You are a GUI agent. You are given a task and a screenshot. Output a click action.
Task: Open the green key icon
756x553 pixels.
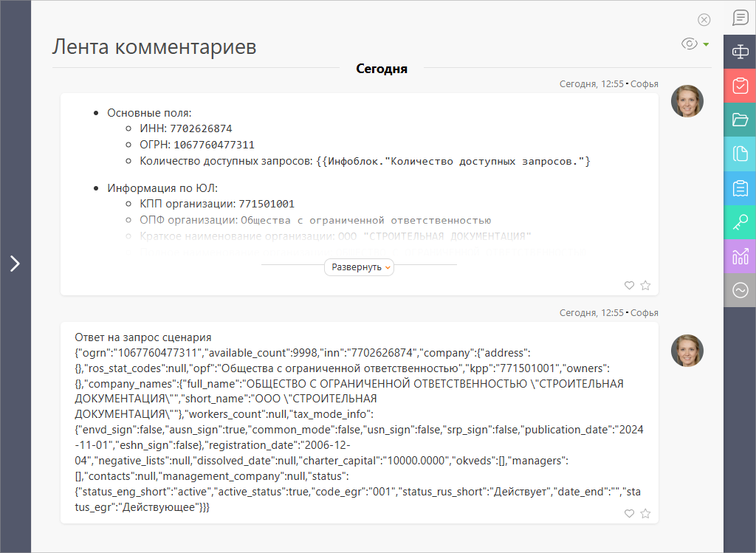(740, 222)
